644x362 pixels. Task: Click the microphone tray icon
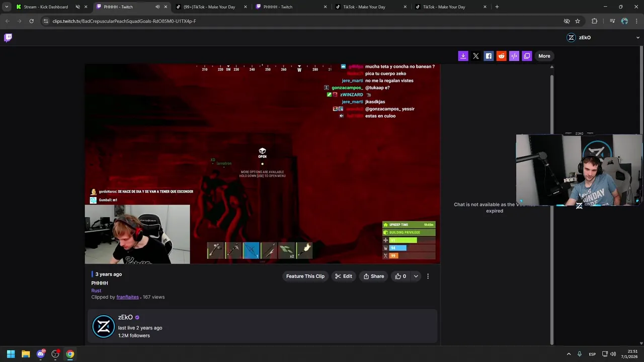coord(580,354)
